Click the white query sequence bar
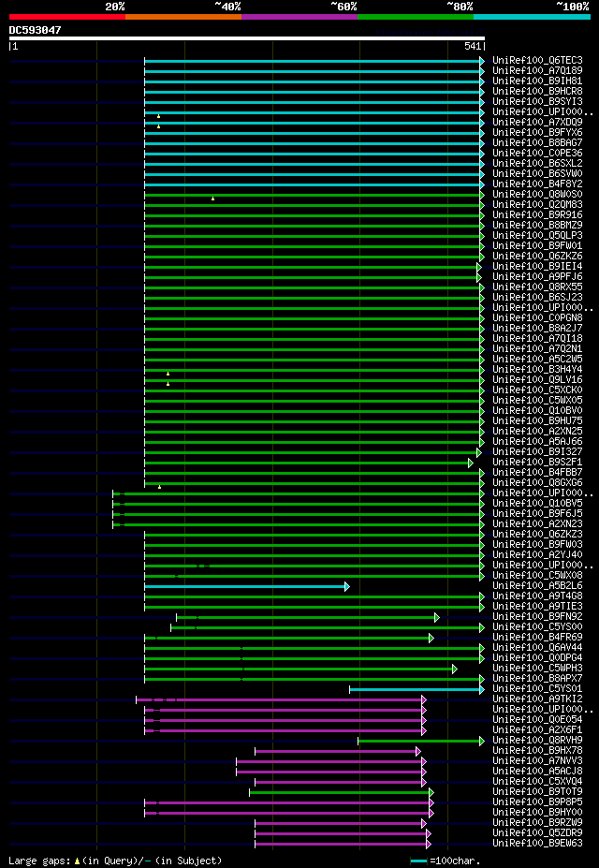Viewport: 599px width, 868px height. pos(247,38)
